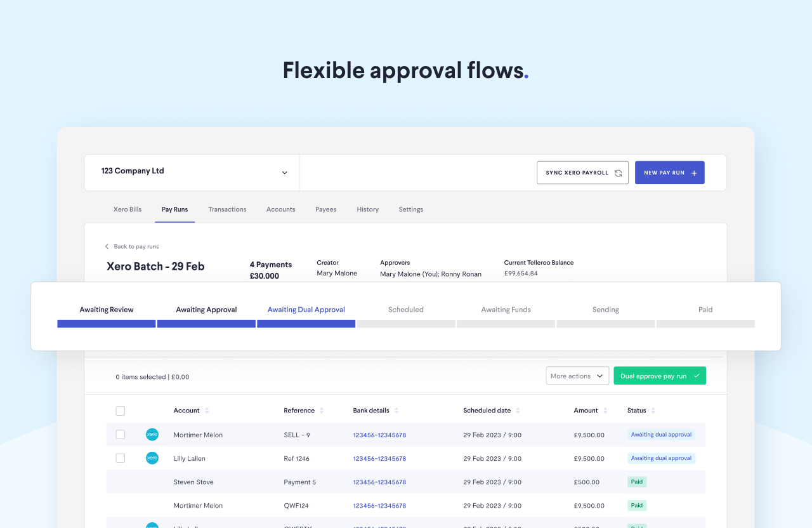Viewport: 812px width, 528px height.
Task: Switch to the Awaiting Review stage
Action: pyautogui.click(x=106, y=310)
